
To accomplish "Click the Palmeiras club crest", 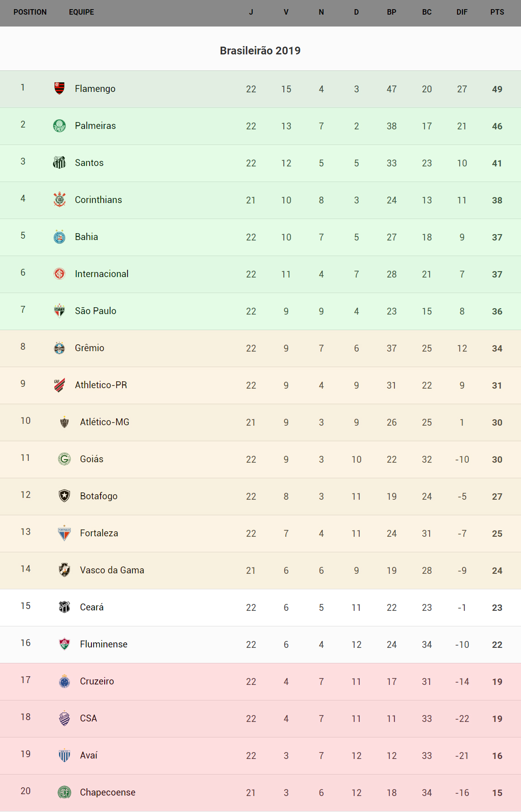I will 59,125.
